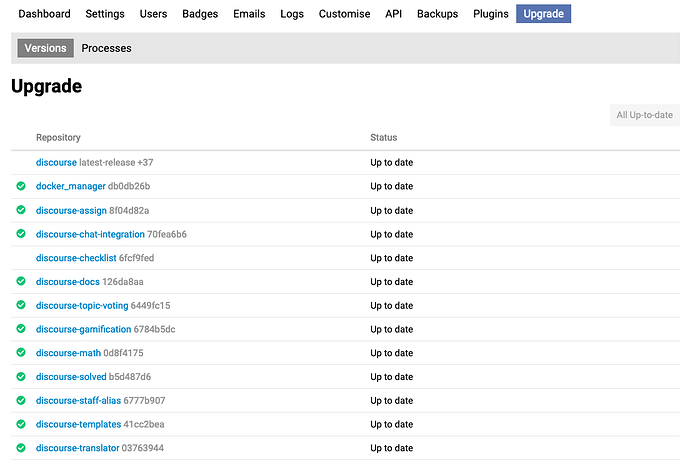Image resolution: width=690 pixels, height=470 pixels.
Task: Click commit hash b5d487d6
Action: pyautogui.click(x=130, y=377)
